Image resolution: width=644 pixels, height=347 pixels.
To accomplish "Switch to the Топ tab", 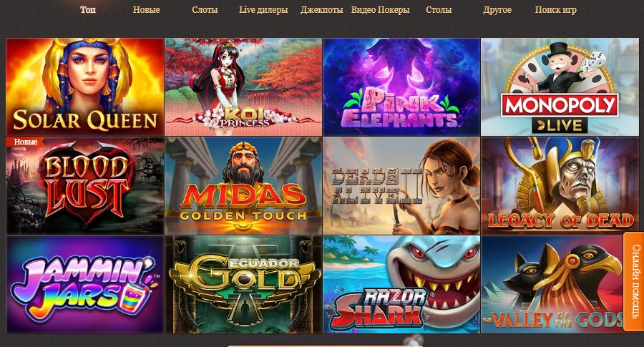I will pyautogui.click(x=88, y=10).
